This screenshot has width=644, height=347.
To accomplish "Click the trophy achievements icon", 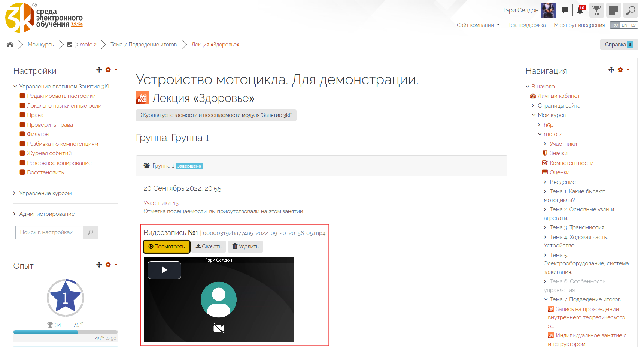I will [597, 10].
